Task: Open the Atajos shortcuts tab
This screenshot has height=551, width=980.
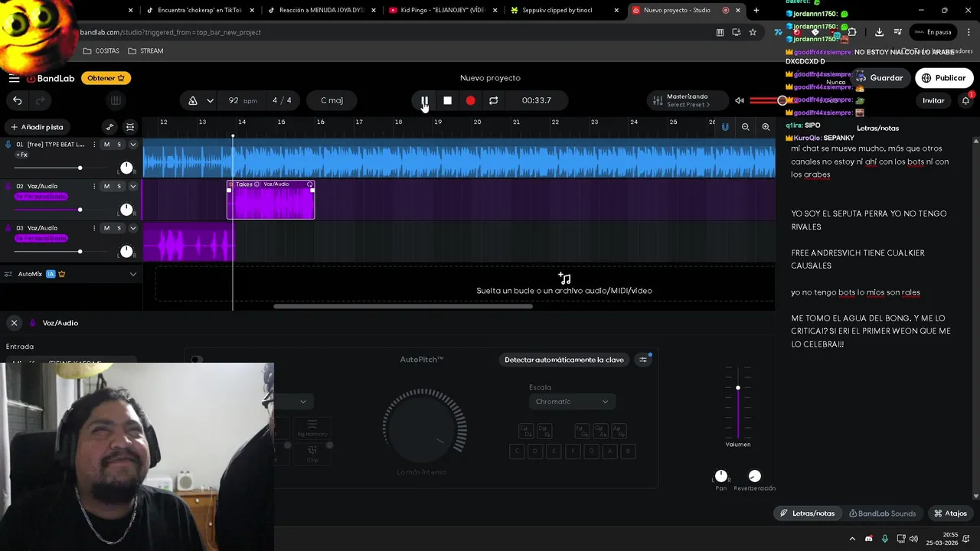Action: (950, 514)
